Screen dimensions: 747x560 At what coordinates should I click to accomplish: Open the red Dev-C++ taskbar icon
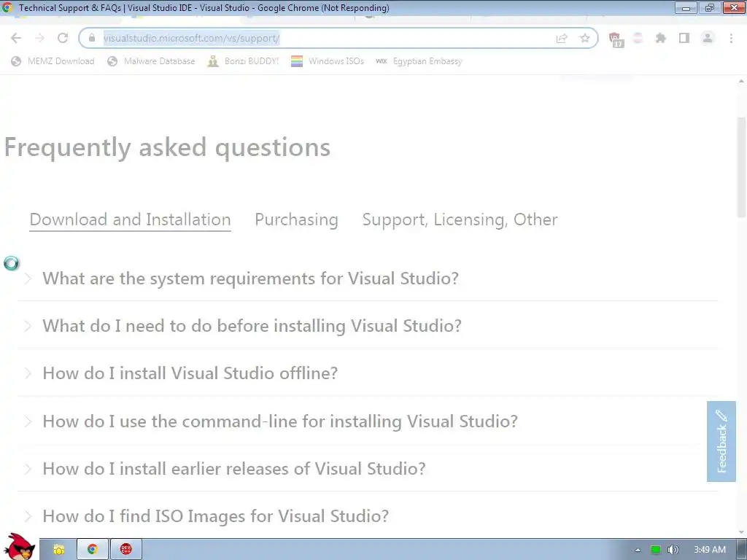tap(125, 550)
